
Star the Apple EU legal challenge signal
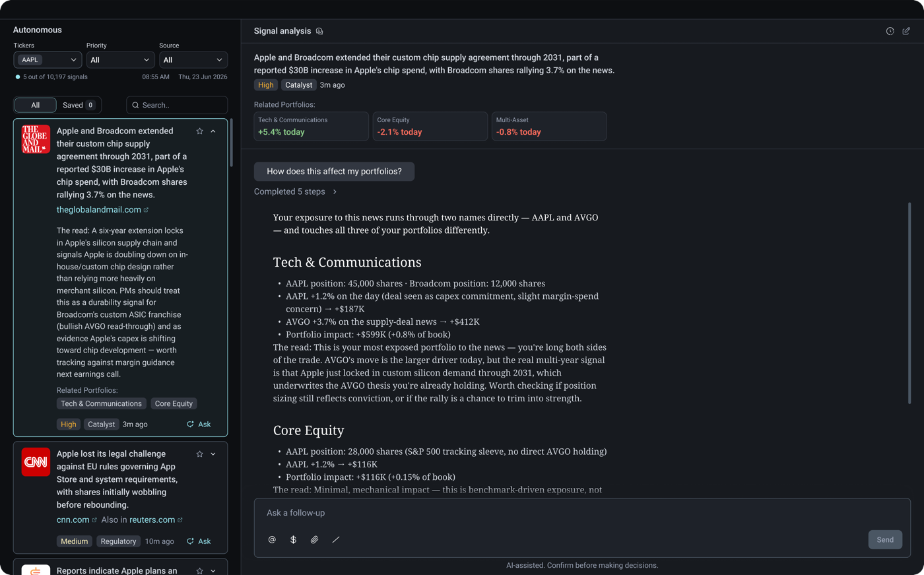coord(200,454)
